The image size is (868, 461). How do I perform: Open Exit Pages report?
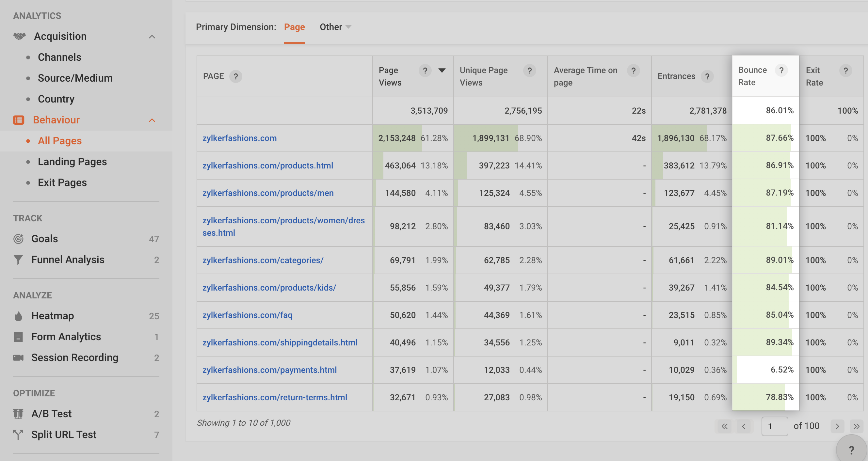62,183
